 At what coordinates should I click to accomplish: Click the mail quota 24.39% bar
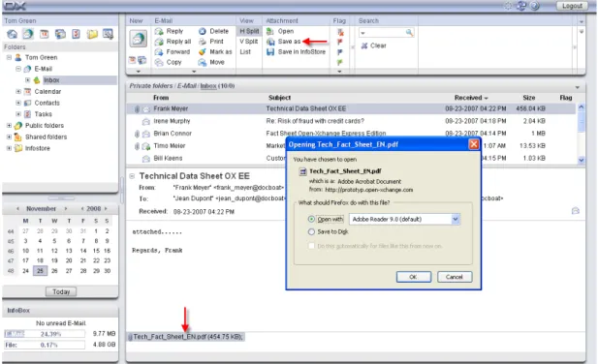click(45, 334)
